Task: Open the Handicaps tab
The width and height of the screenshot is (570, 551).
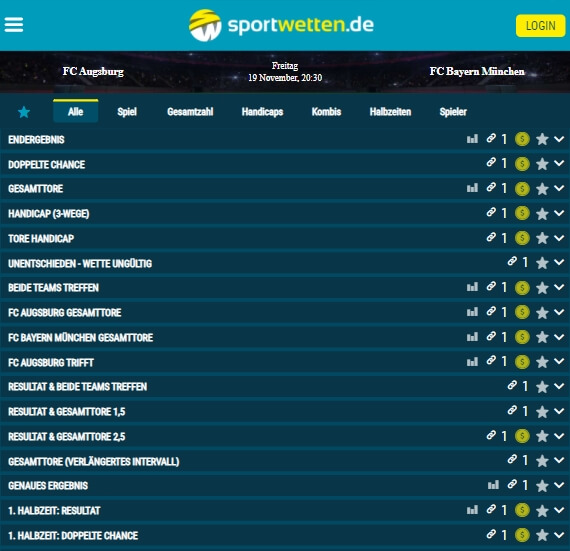Action: [x=262, y=112]
